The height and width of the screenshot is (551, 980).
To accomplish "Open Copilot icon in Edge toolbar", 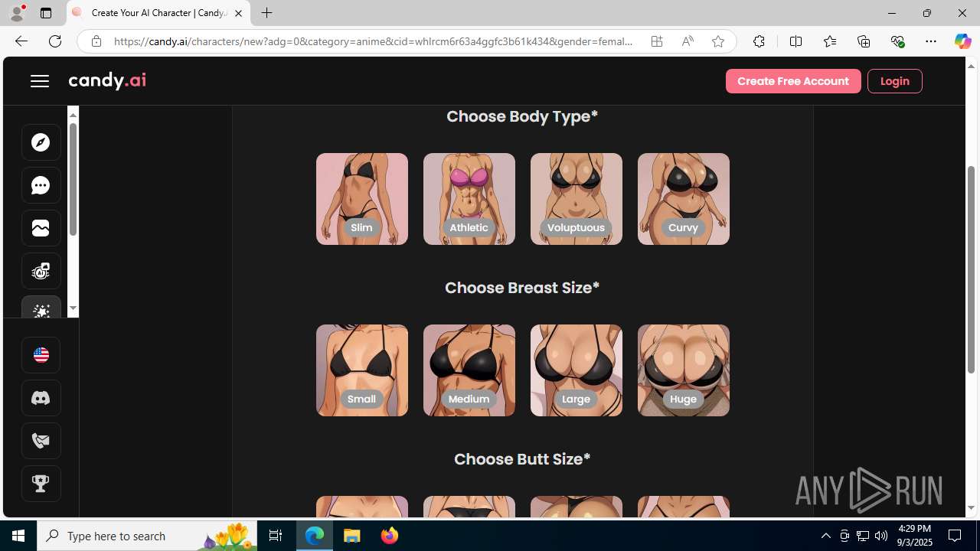I will pos(962,41).
